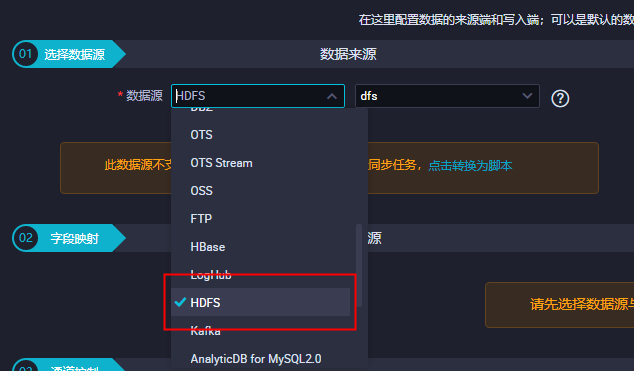Click the 点击转换为脚本 link
Image resolution: width=634 pixels, height=371 pixels.
(470, 165)
